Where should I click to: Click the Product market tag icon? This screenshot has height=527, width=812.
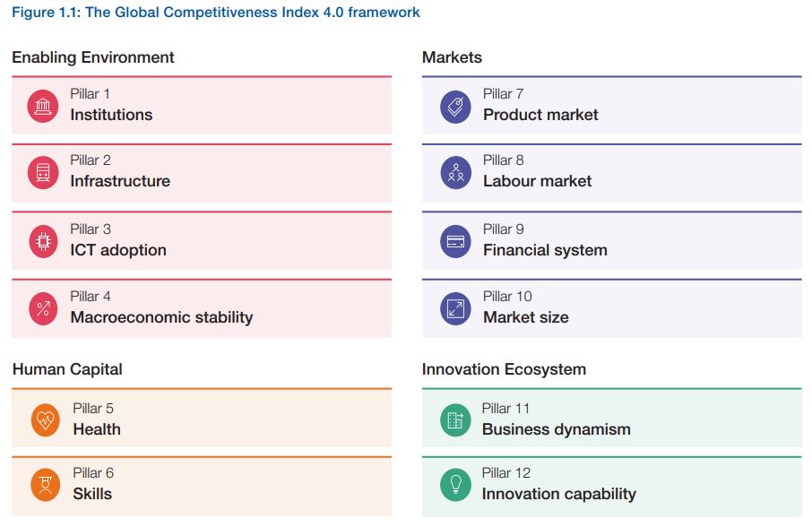(x=455, y=107)
